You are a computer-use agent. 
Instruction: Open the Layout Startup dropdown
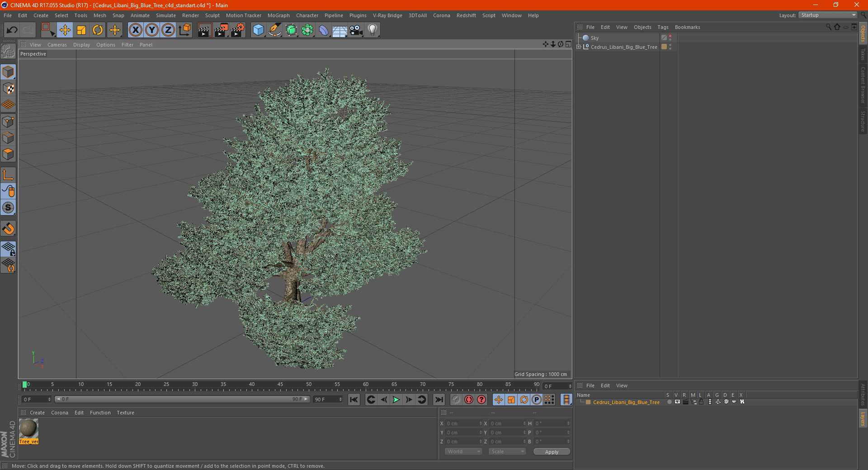828,15
